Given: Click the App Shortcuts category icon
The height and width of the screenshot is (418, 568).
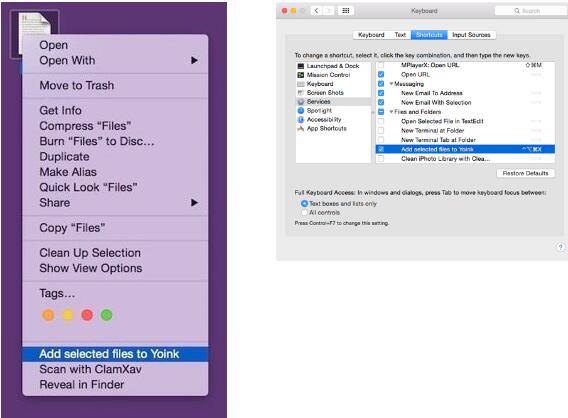Looking at the screenshot, I should click(x=300, y=129).
